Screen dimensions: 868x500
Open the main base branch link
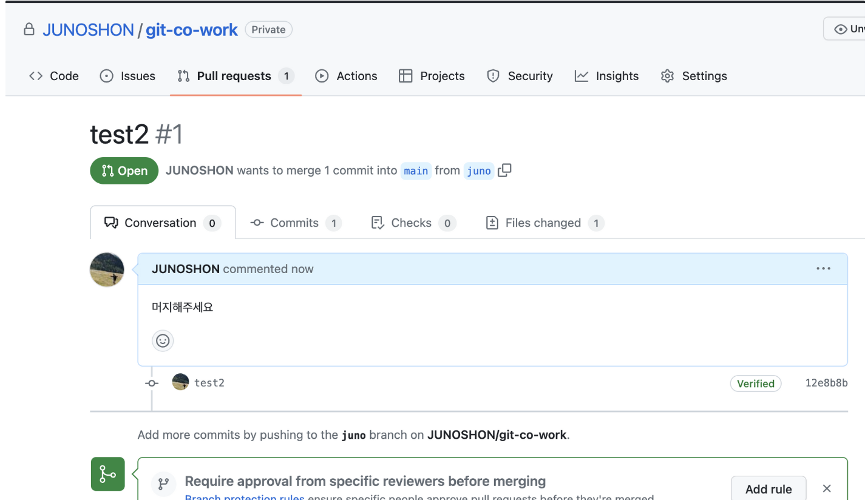[x=416, y=171]
